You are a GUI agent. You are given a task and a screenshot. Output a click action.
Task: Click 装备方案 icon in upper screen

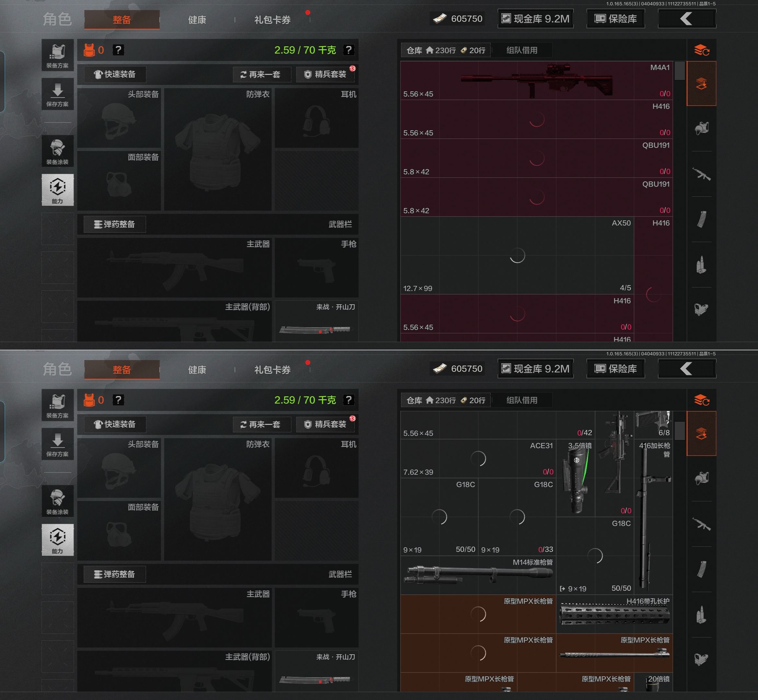coord(58,55)
